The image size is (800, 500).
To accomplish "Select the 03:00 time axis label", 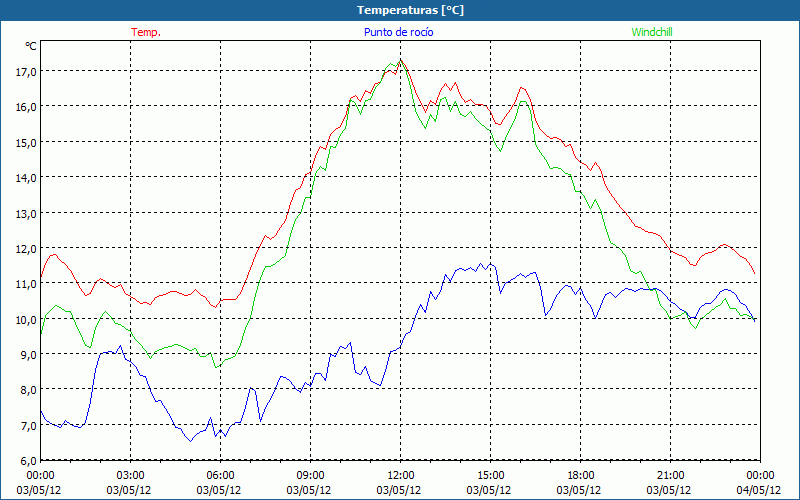I will (x=130, y=475).
